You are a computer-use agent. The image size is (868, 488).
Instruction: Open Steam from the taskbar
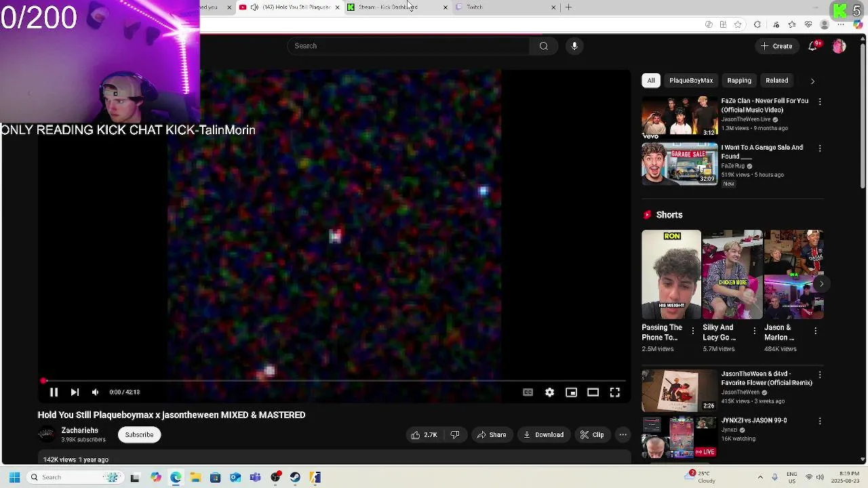(x=295, y=477)
